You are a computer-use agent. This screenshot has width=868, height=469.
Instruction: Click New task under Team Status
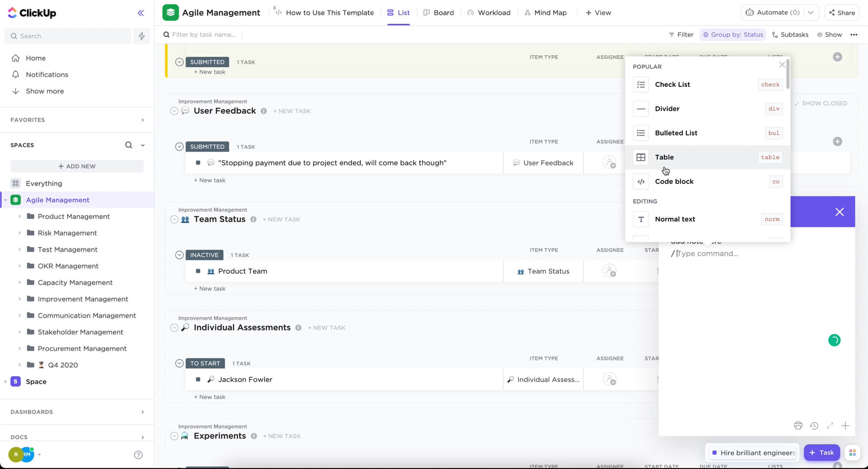pos(210,288)
